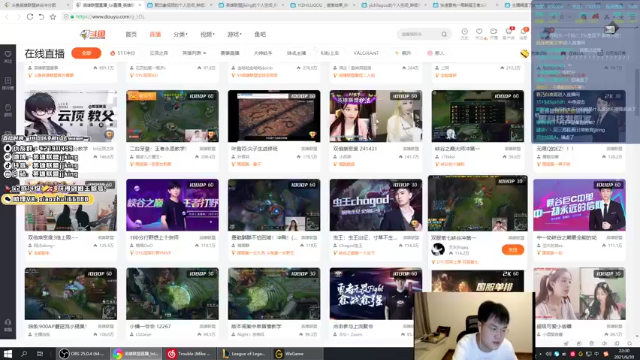Click the orange 关注 follow button on hovered card

[513, 250]
